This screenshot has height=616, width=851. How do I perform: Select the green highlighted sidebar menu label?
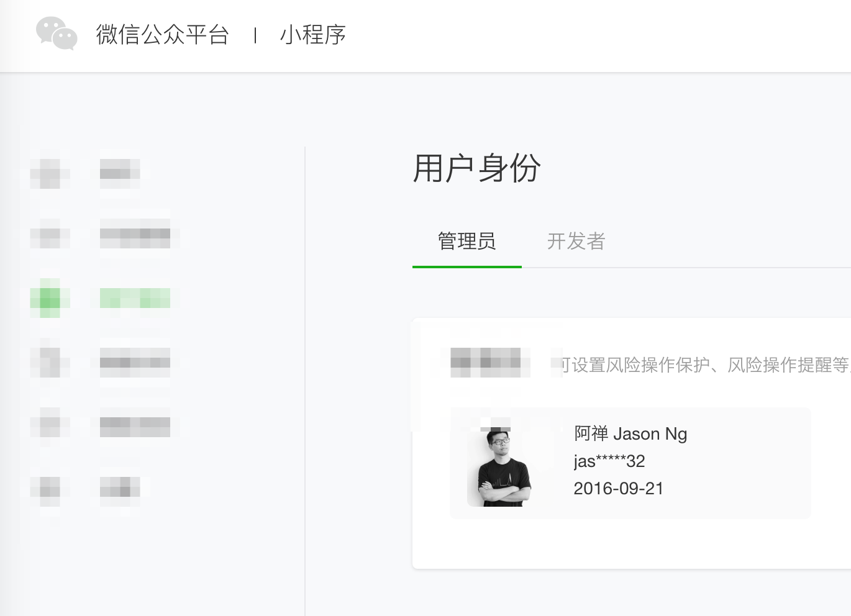tap(135, 298)
